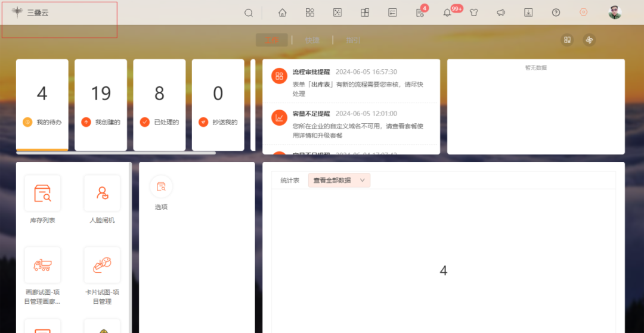Open the megaphone announcements icon
644x333 pixels.
point(501,13)
